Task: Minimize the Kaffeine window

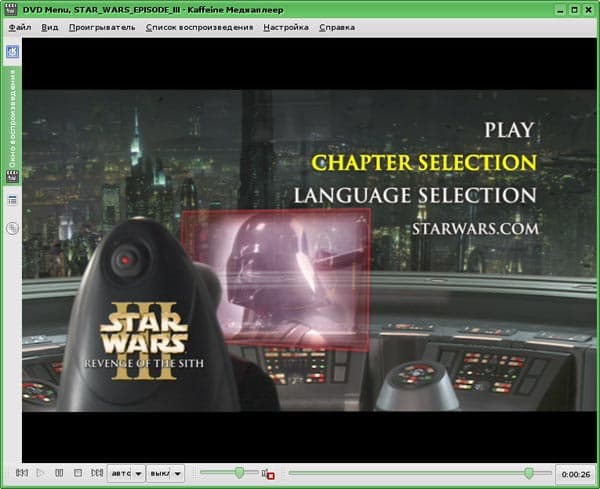Action: pos(560,10)
